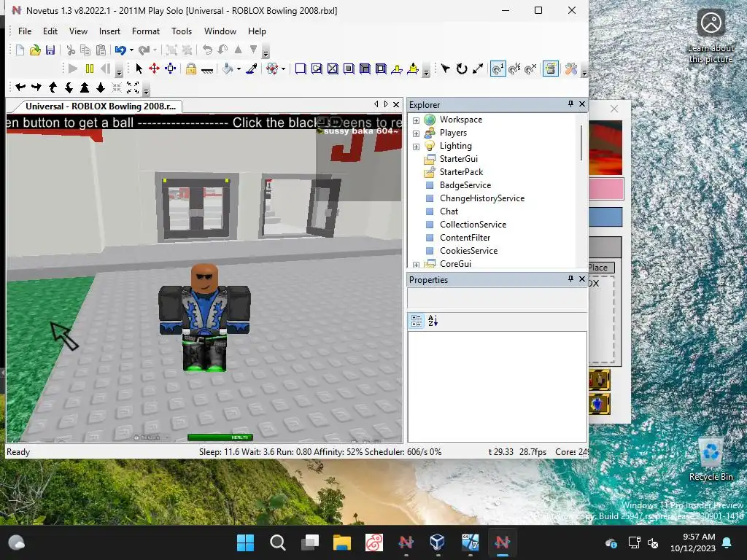Select the red Move tool

coord(154,69)
